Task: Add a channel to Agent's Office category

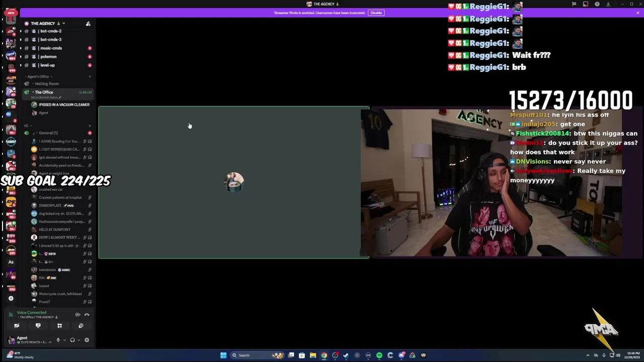Action: (x=90, y=76)
